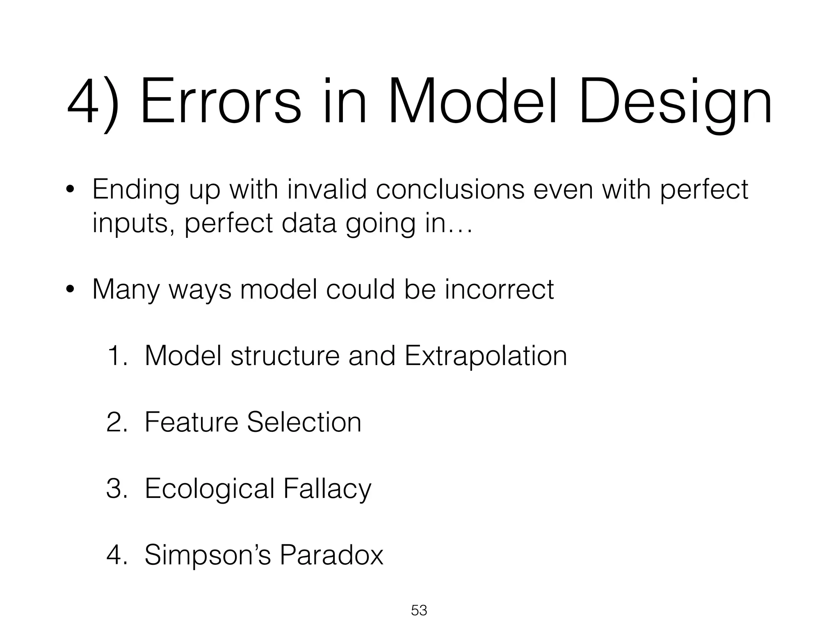
Task: Click the first bullet about invalid conclusions
Action: tap(420, 189)
